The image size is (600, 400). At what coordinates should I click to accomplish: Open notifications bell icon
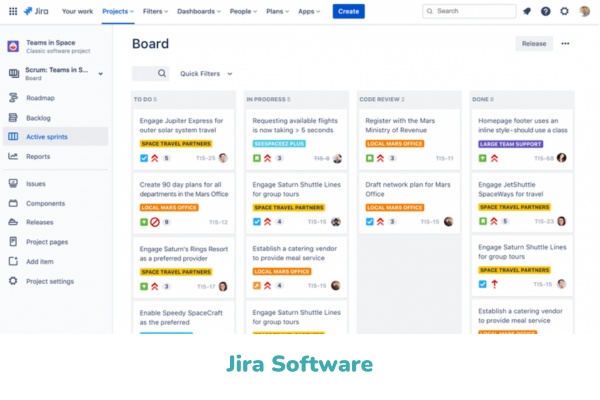click(x=527, y=11)
